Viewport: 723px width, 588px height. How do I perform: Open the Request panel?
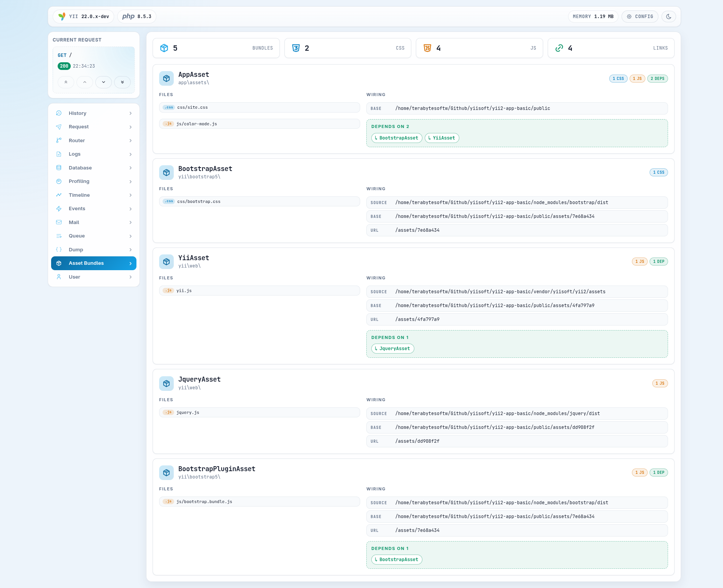coord(94,127)
